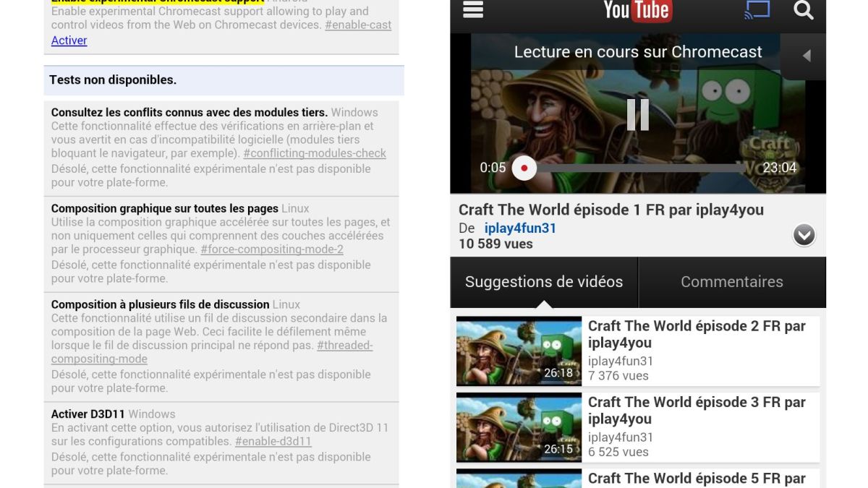Open episode 2 video thumbnail
868x488 pixels.
tap(519, 351)
